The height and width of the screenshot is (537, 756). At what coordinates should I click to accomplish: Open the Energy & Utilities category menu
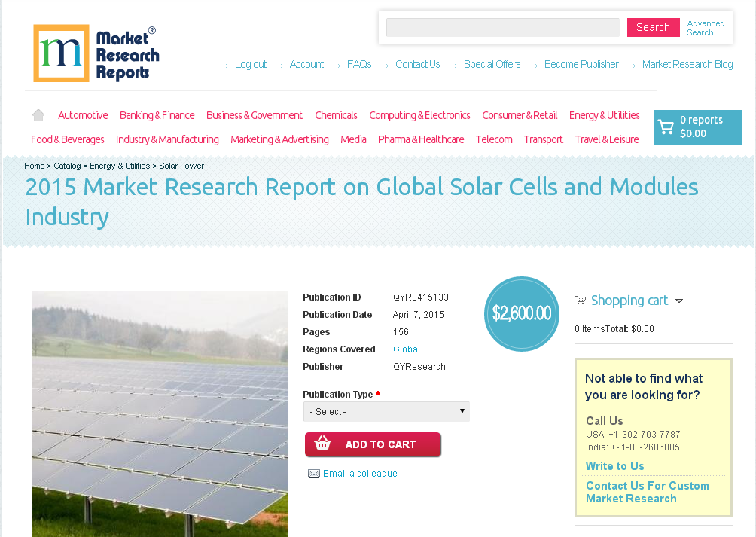point(605,114)
